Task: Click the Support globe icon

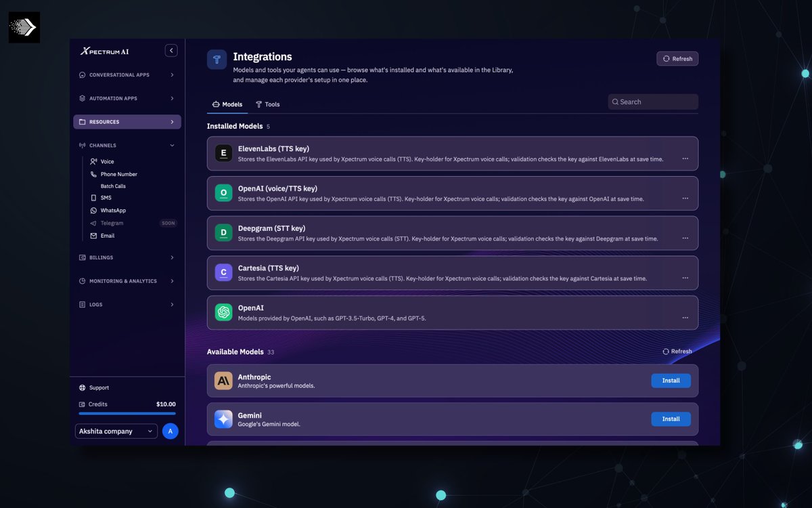Action: pos(83,388)
